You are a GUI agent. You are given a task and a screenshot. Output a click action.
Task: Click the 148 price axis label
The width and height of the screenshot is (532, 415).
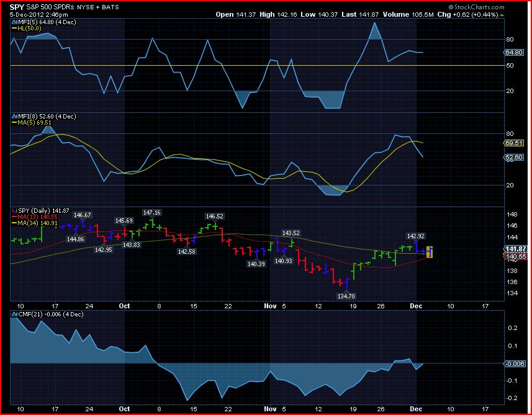(511, 214)
